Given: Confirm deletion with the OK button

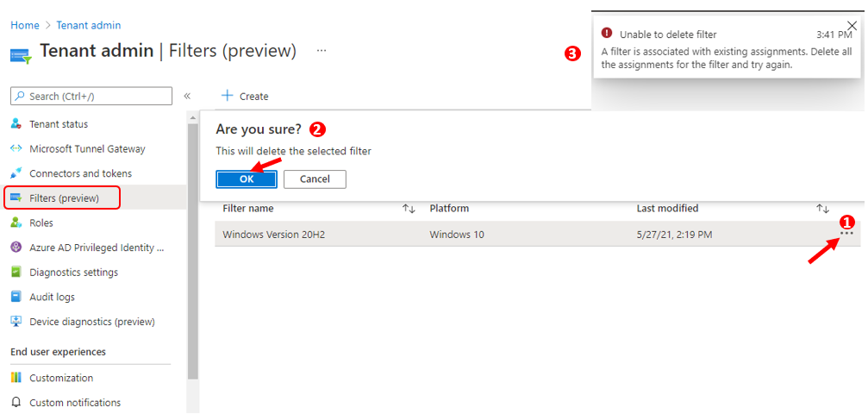Looking at the screenshot, I should (247, 179).
